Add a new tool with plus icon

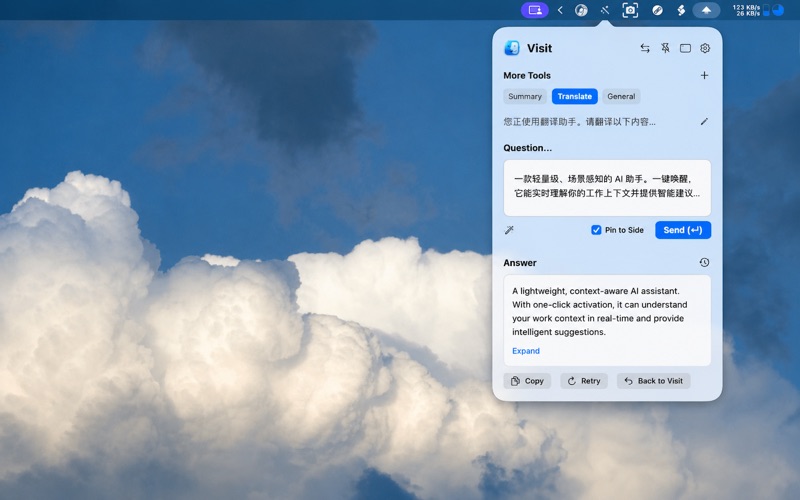pos(704,76)
